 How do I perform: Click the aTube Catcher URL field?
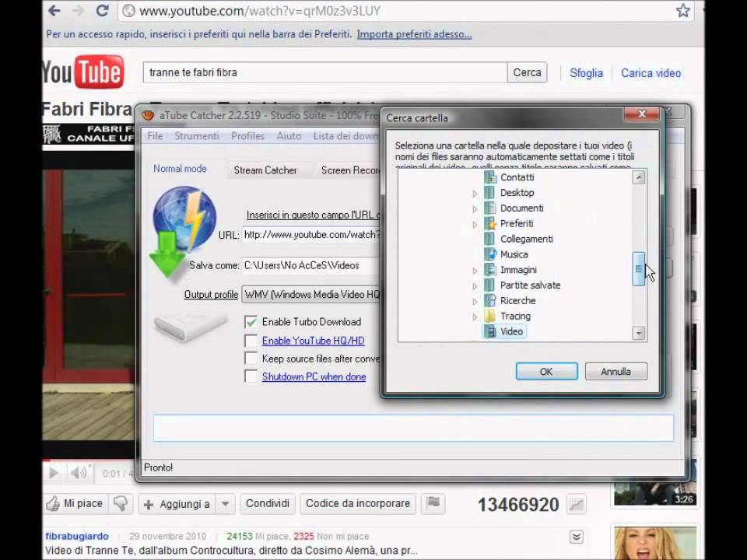click(311, 235)
